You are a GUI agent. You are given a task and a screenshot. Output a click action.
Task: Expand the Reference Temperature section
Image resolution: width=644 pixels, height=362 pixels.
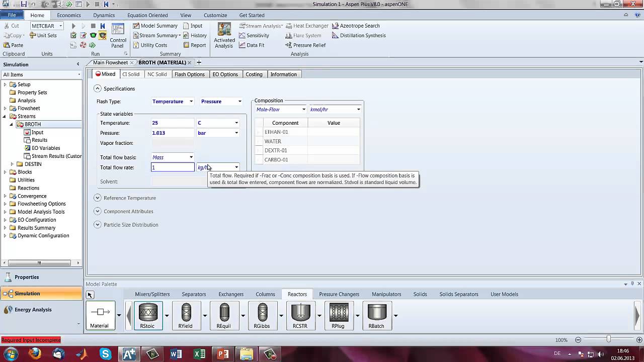98,198
